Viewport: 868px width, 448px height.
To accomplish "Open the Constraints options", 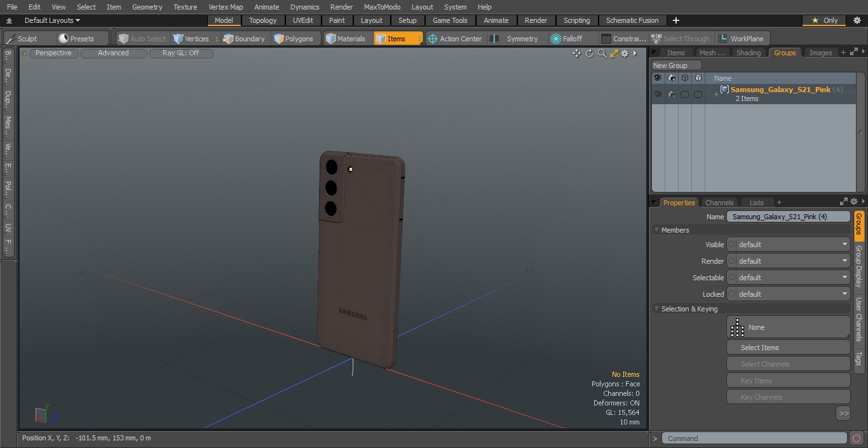I will (x=624, y=39).
